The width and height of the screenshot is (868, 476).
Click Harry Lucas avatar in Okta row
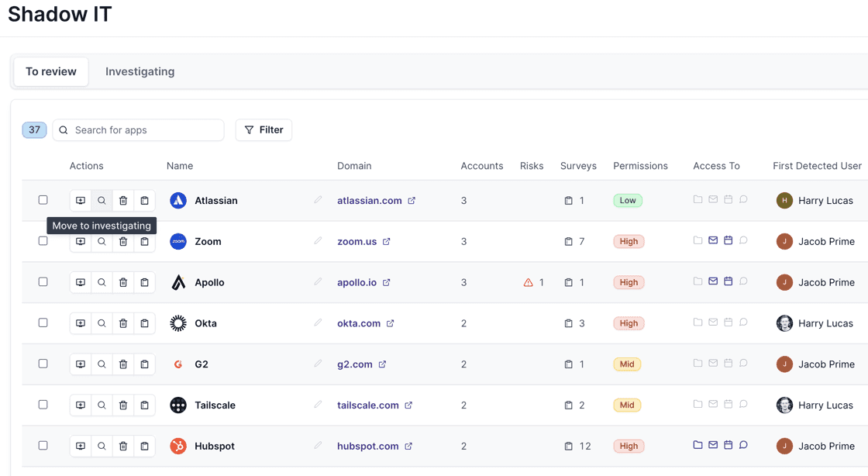[784, 323]
